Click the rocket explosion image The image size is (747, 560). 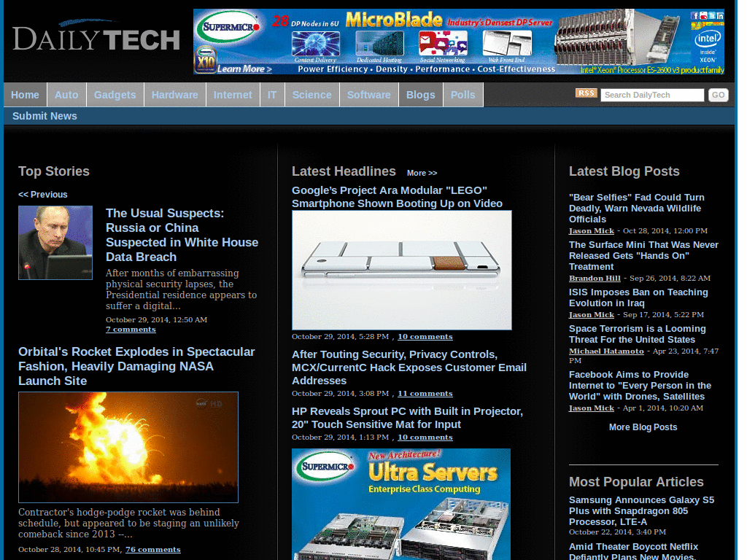pos(128,447)
